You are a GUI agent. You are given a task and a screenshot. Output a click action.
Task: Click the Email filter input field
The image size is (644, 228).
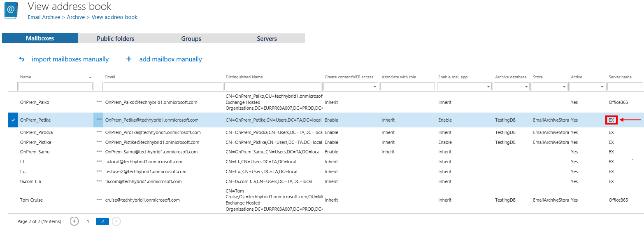click(163, 87)
